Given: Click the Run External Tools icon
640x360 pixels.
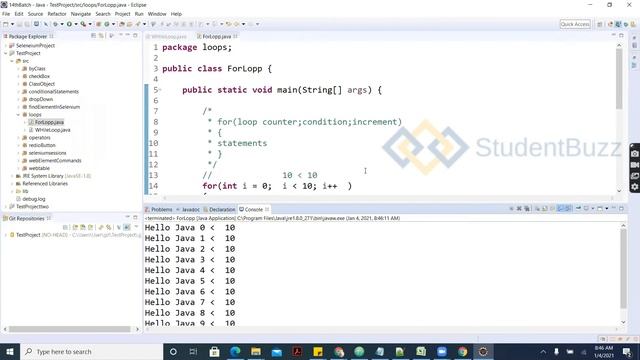Looking at the screenshot, I should pyautogui.click(x=83, y=24).
